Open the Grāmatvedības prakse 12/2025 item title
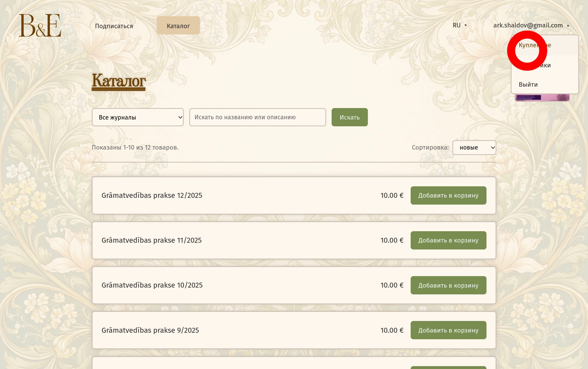Viewport: 588px width, 369px height. 152,195
